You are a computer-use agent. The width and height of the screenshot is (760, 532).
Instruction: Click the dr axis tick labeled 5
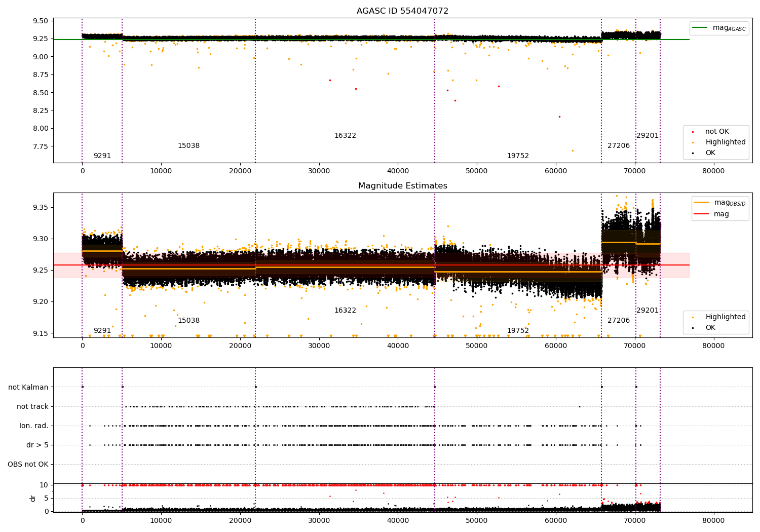pos(46,498)
